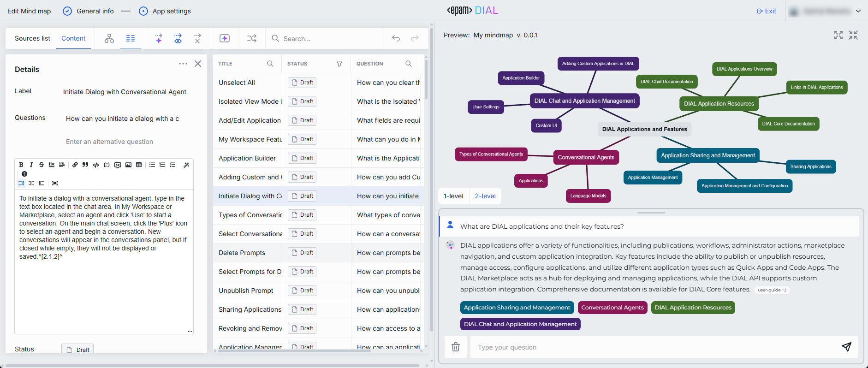Insert horizontal rule with HR icon

pyautogui.click(x=52, y=165)
